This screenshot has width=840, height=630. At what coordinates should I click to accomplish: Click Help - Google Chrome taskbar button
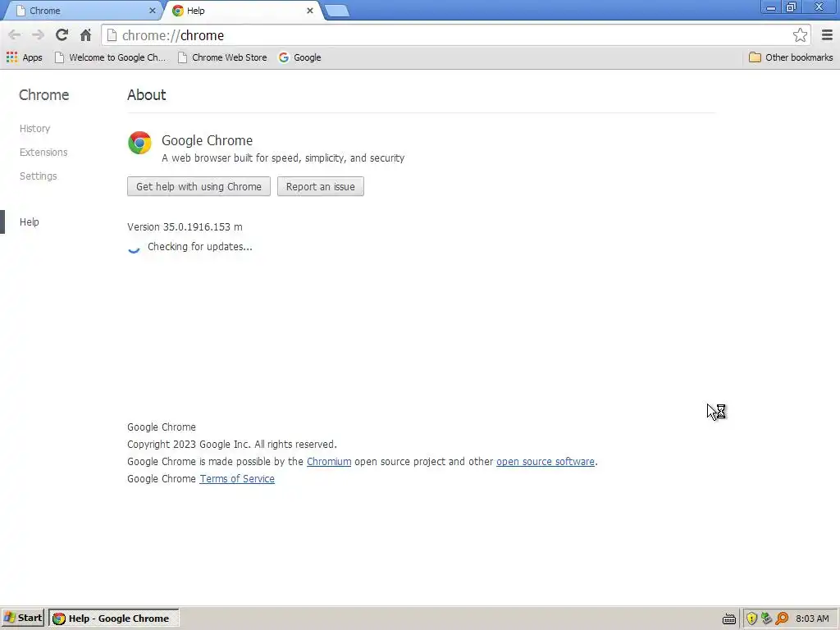click(113, 619)
